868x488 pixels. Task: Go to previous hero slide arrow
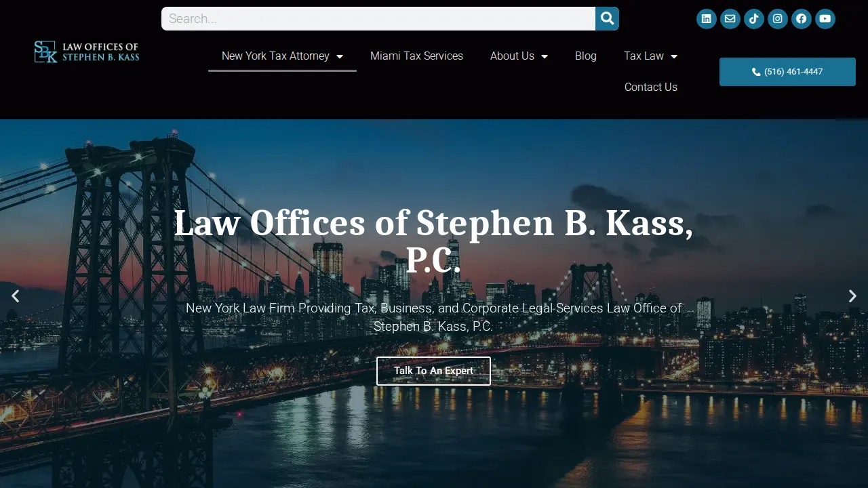pos(15,296)
